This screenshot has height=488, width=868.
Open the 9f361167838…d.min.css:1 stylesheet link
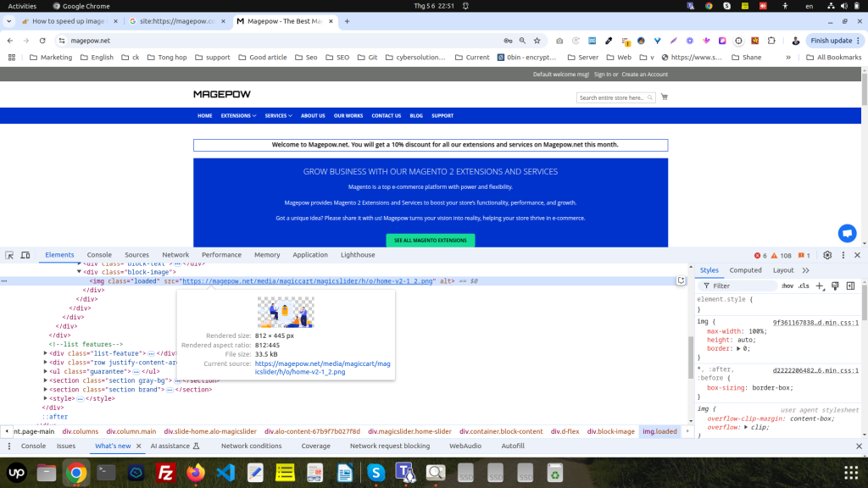pos(815,323)
